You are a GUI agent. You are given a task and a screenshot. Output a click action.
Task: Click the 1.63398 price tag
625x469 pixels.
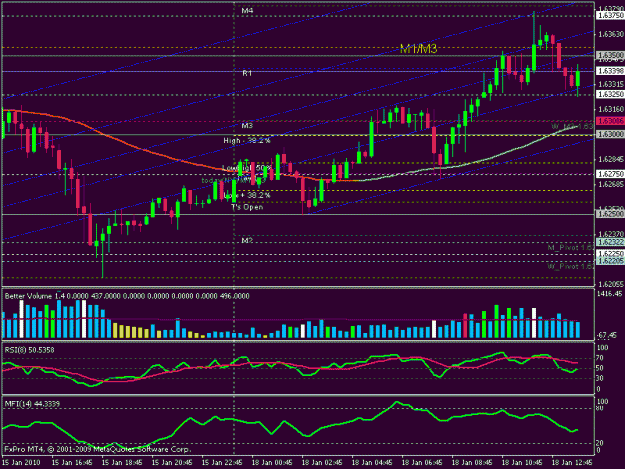click(610, 71)
